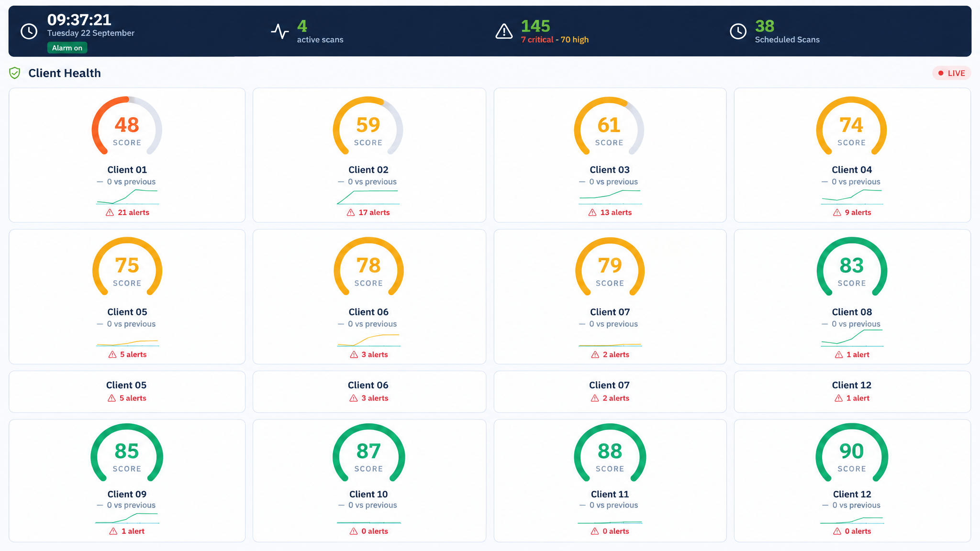The width and height of the screenshot is (980, 551).
Task: Toggle the Alarm on badge
Action: [x=67, y=48]
